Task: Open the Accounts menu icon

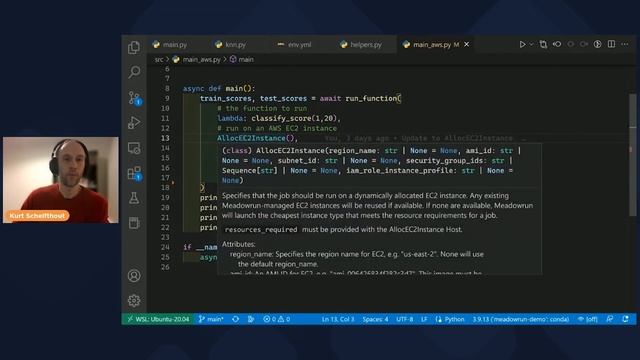Action: point(134,276)
